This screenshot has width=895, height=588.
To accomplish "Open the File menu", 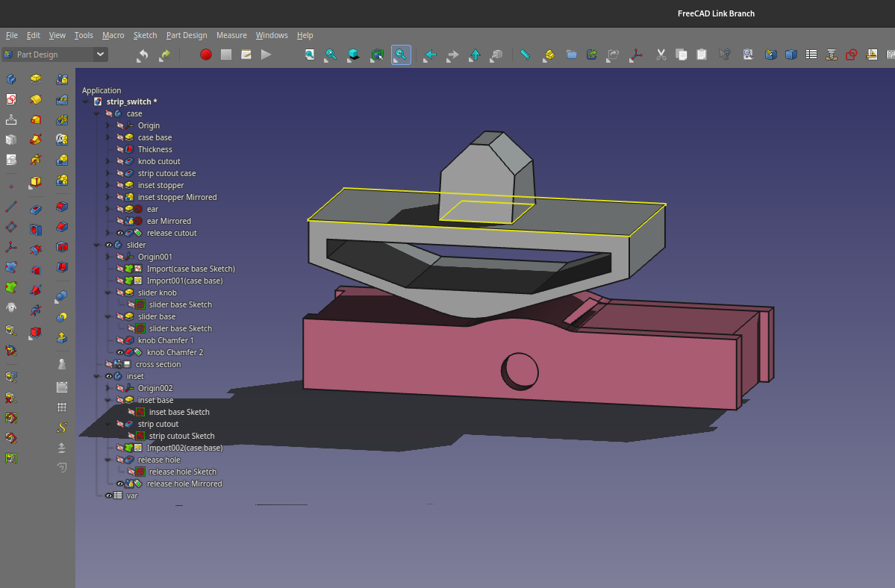I will 11,35.
